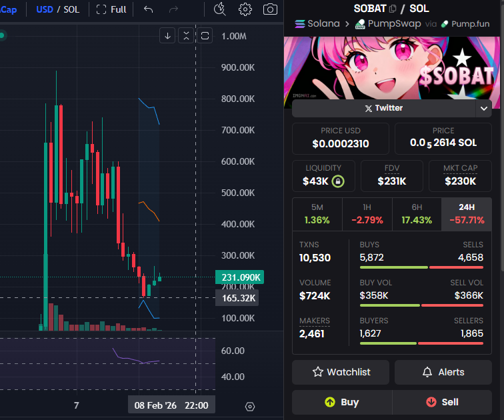
Task: Toggle fullscreen with Full button
Action: pyautogui.click(x=111, y=9)
